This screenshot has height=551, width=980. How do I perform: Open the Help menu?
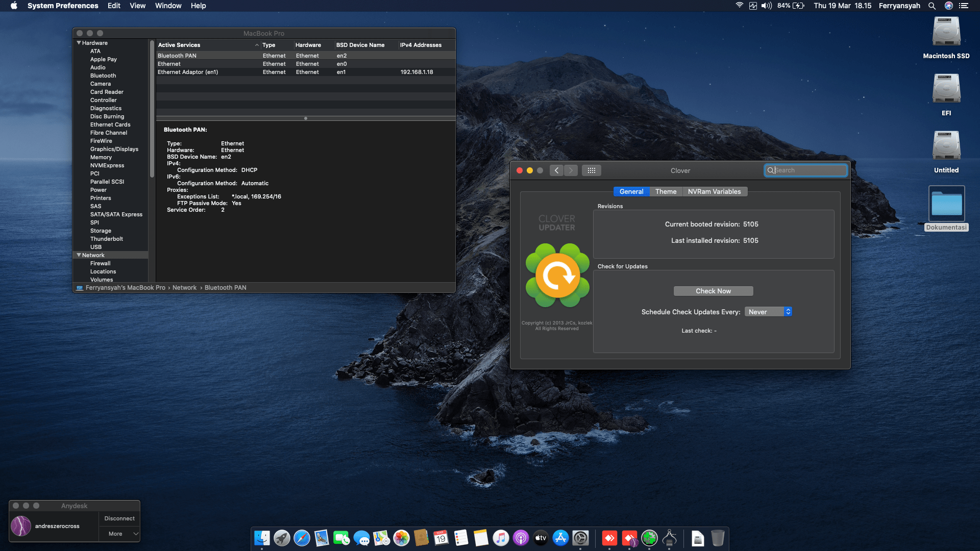[x=199, y=6]
